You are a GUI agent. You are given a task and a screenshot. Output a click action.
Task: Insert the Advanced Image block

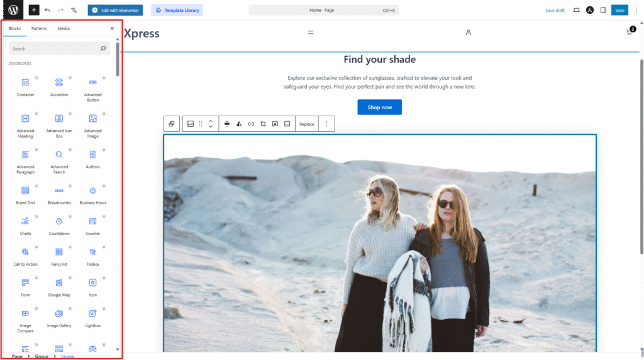[x=93, y=125]
